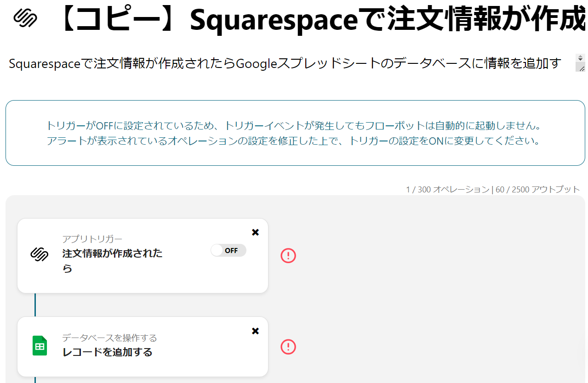Click the Squarespace logo beside the title
This screenshot has height=383, width=588.
coord(25,18)
